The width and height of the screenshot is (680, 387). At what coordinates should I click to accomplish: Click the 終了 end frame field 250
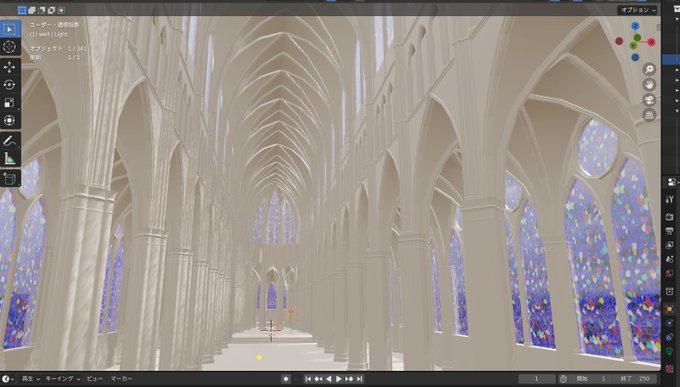coord(634,379)
